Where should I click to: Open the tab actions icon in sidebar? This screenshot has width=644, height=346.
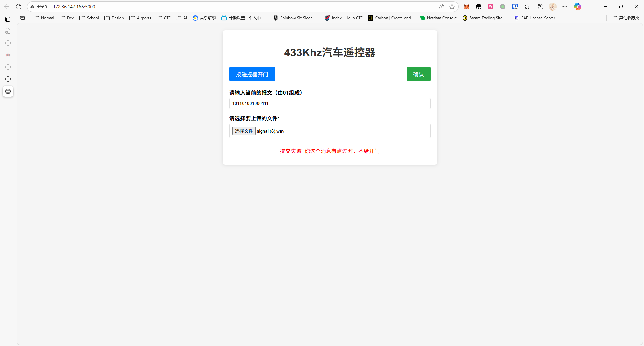click(x=8, y=19)
